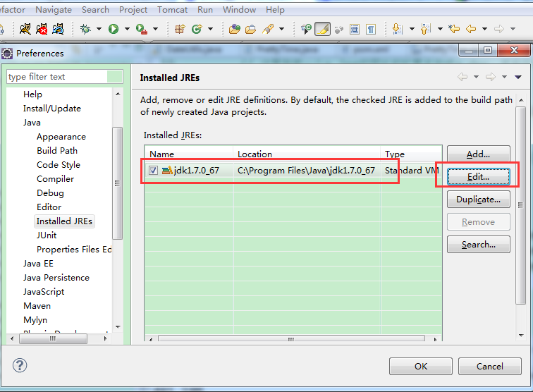Click the Location column header

[307, 154]
